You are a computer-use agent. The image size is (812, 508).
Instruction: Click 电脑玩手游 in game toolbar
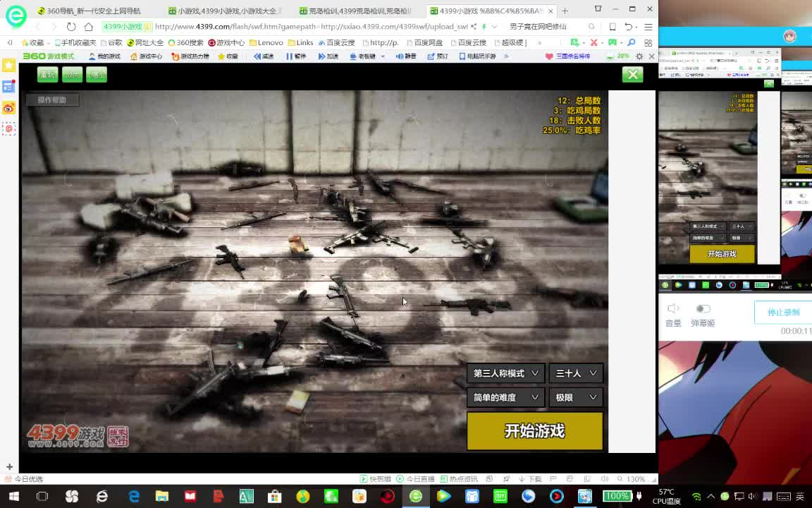477,56
